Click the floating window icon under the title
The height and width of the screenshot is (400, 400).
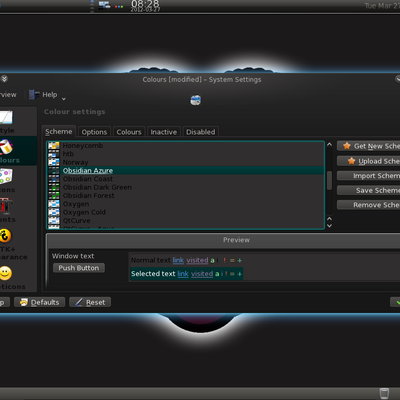(x=196, y=100)
